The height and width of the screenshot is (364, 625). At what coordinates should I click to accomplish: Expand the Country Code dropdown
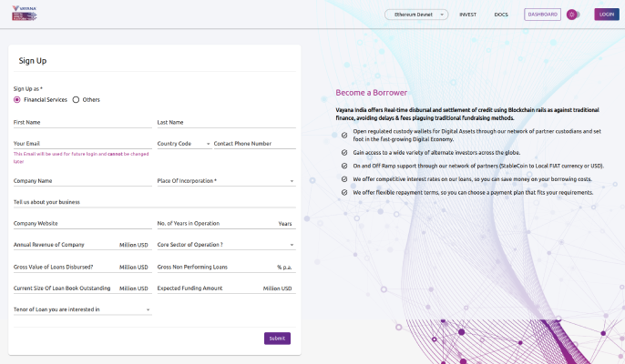[x=183, y=144]
